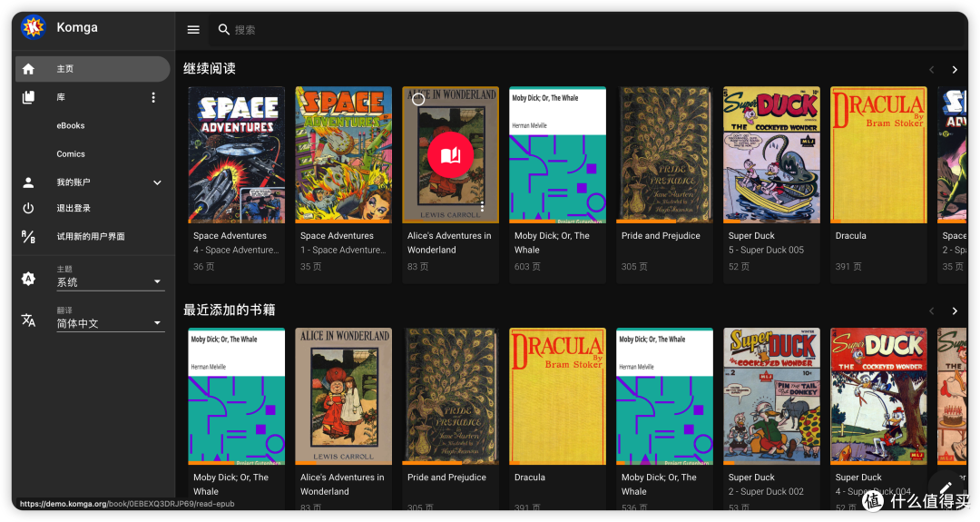
Task: Go to next page of 继续阅读
Action: click(x=955, y=69)
